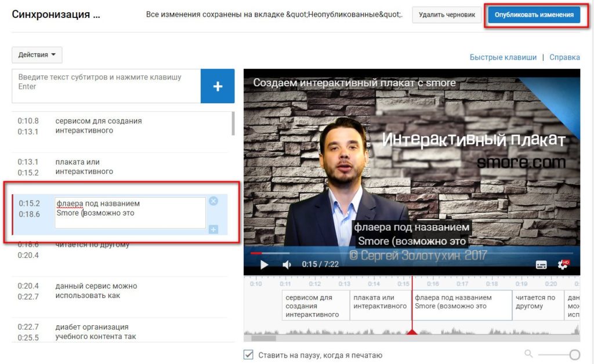This screenshot has width=594, height=364.
Task: Toggle video subtitles (CC) icon
Action: click(541, 265)
